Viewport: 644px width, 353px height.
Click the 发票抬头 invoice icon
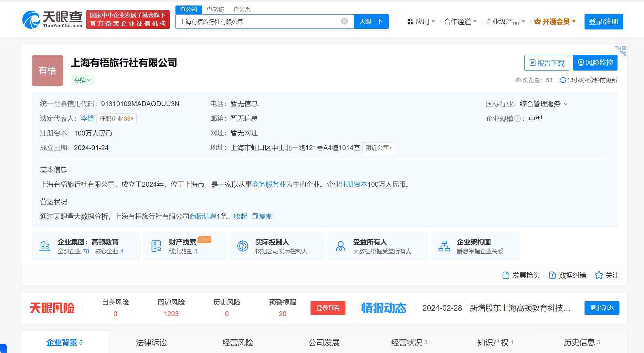[506, 275]
